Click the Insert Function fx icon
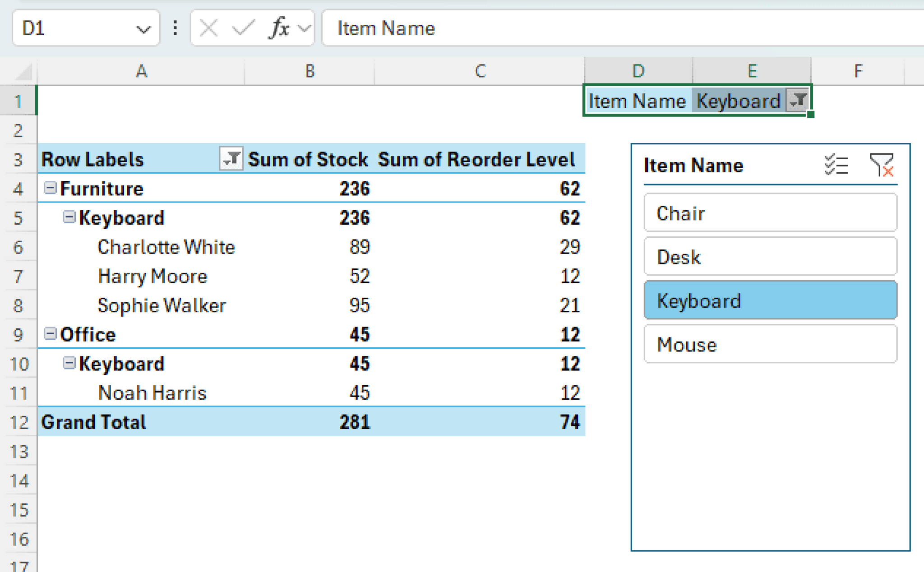924x572 pixels. point(279,28)
